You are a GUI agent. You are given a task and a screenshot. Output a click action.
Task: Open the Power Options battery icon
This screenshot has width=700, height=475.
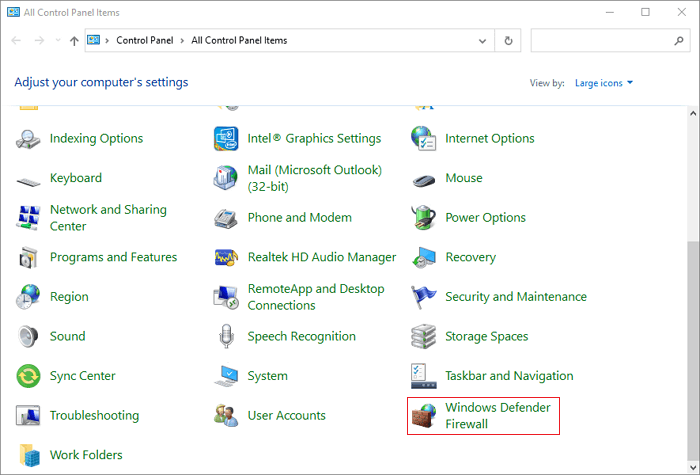pyautogui.click(x=423, y=217)
